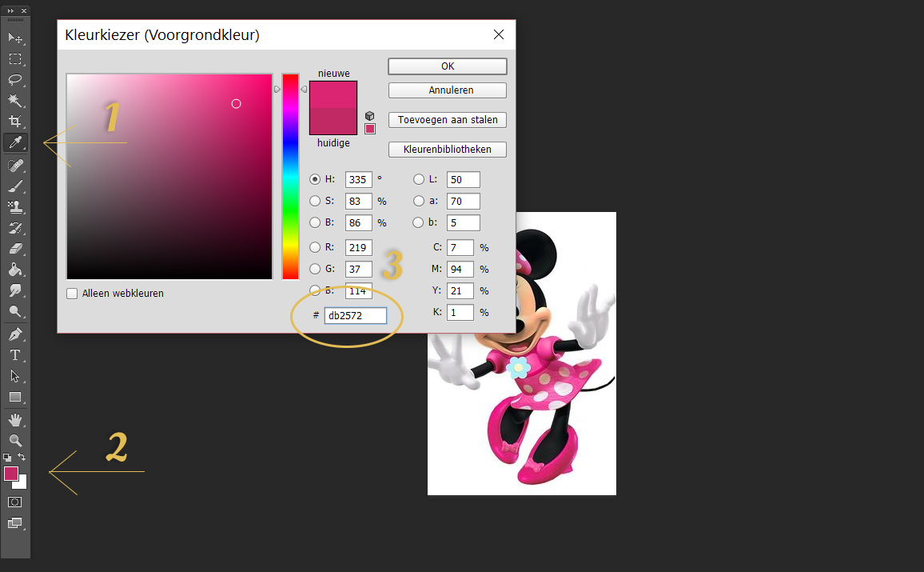Open Kleurenbibliotheken

(448, 149)
